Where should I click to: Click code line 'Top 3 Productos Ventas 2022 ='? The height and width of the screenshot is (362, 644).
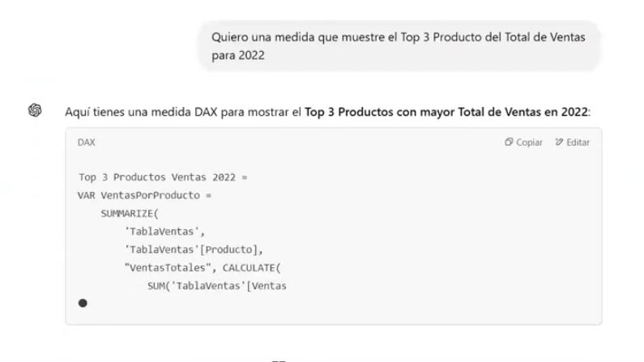162,178
